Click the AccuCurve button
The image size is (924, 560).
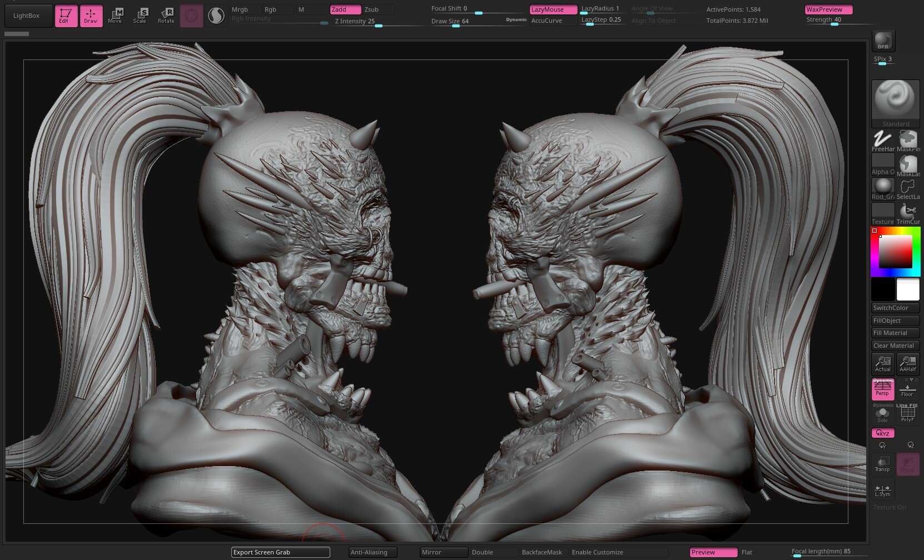point(553,21)
